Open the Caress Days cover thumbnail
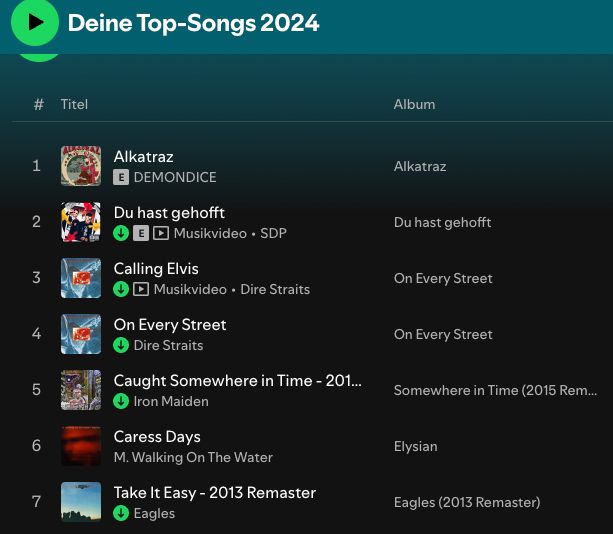Viewport: 613px width, 534px height. coord(81,446)
